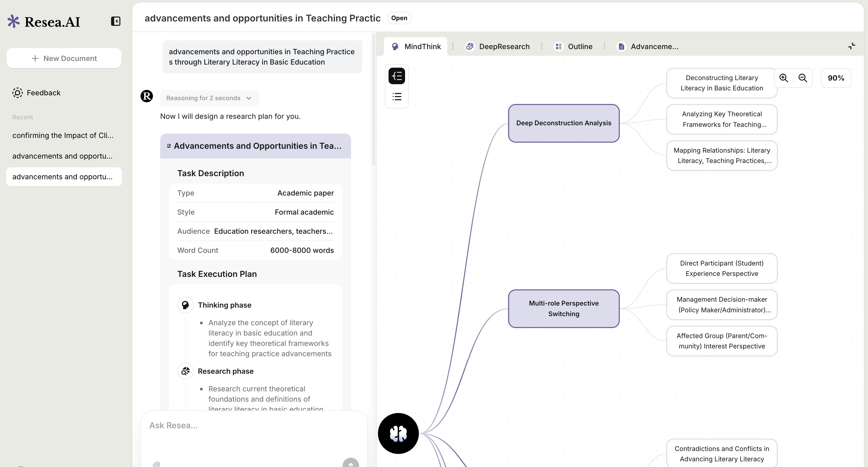868x467 pixels.
Task: Select 'Affected Group (Parent/Community) Interest Perspective' node
Action: point(722,341)
